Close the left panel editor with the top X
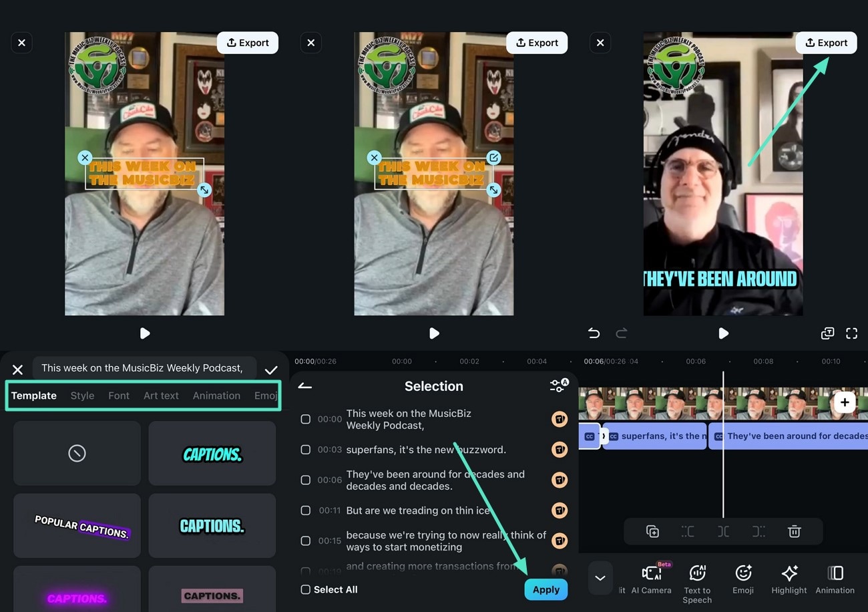 tap(21, 43)
